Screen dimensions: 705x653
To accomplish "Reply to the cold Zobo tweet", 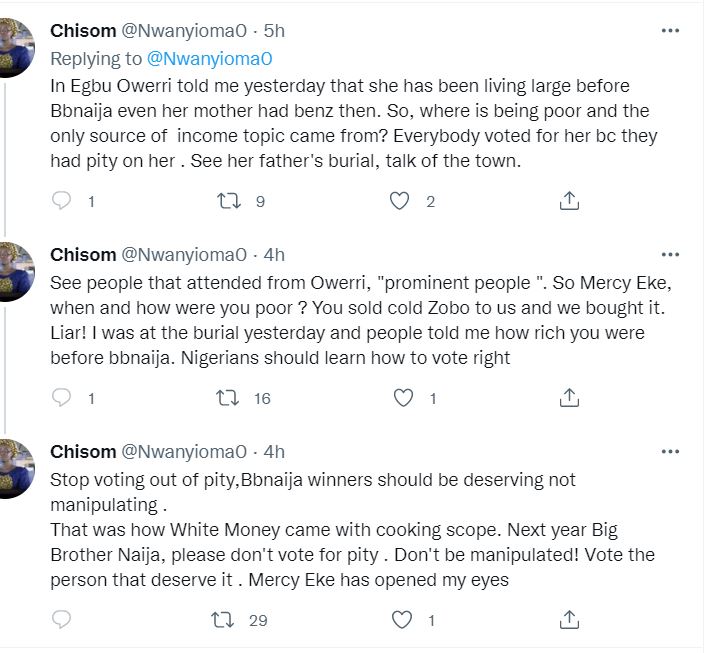I will [62, 398].
